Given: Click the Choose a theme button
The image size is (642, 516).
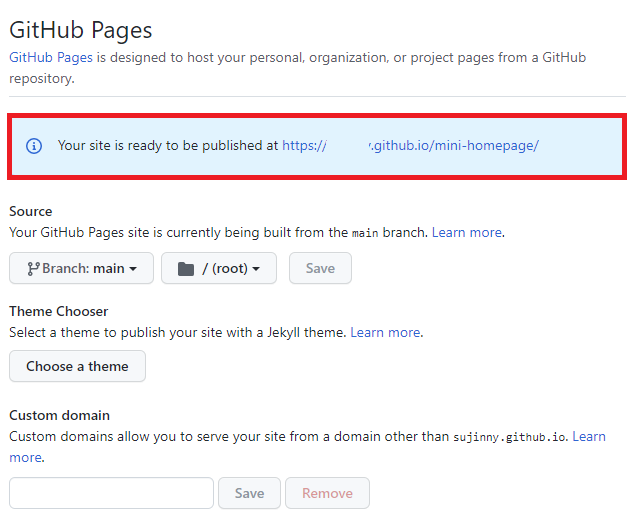Looking at the screenshot, I should 77,366.
